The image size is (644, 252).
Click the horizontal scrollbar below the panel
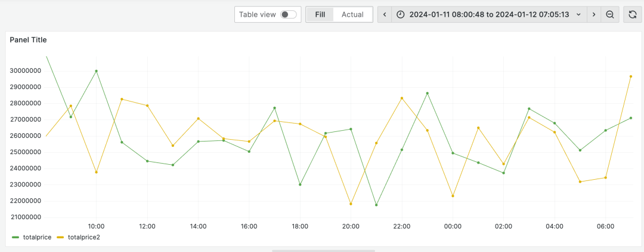coord(323,250)
